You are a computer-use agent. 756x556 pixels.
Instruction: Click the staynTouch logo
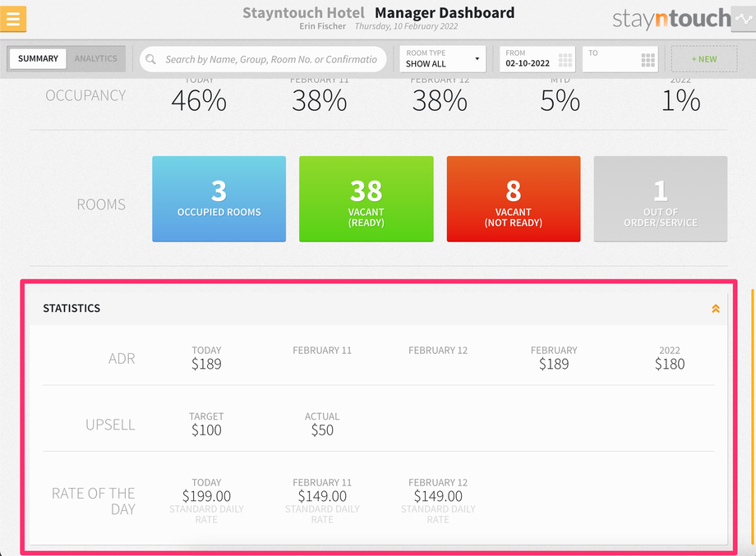point(671,18)
